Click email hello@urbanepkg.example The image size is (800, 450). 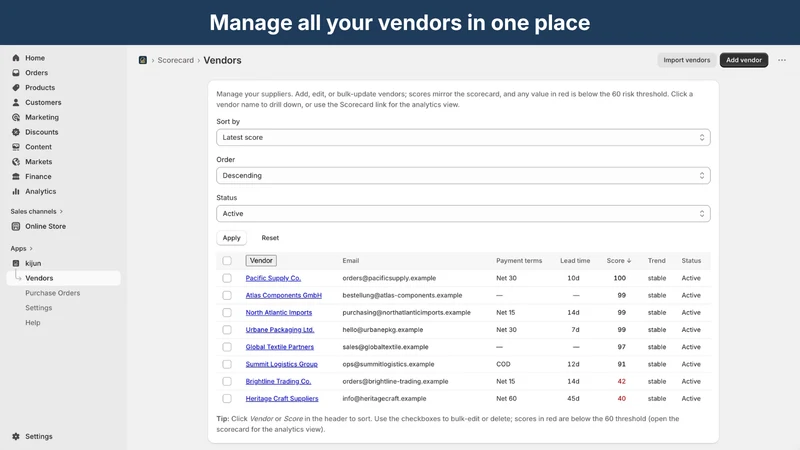tap(383, 330)
